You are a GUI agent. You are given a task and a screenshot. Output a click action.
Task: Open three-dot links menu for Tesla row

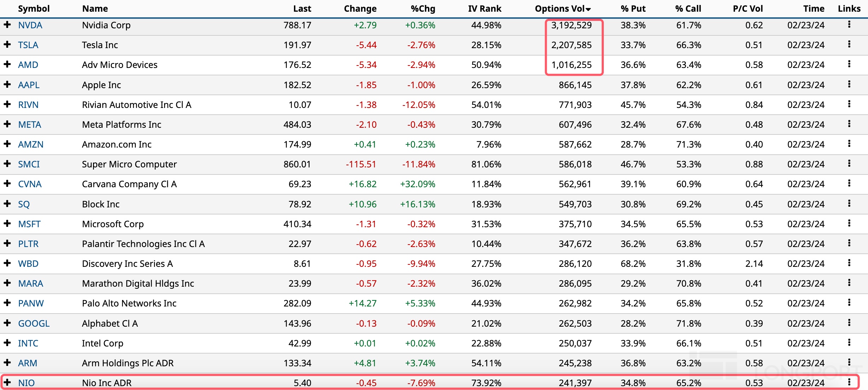849,44
